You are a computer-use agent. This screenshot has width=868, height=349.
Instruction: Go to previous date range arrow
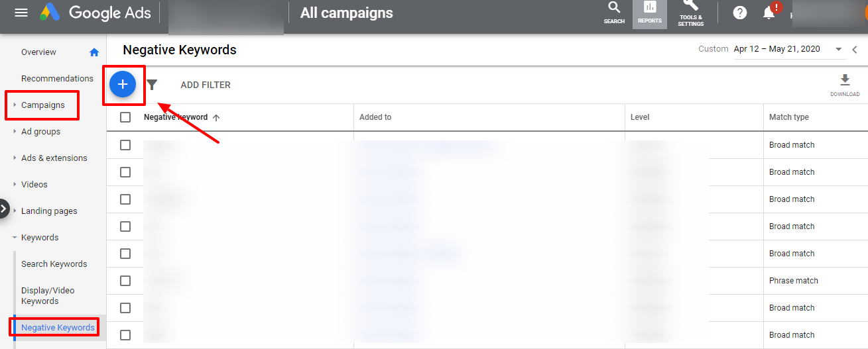[x=855, y=49]
